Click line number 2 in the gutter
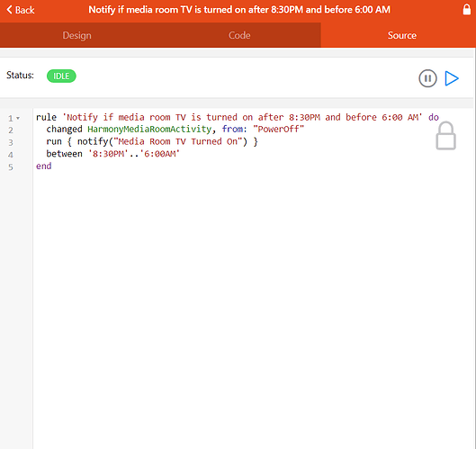This screenshot has height=449, width=476. click(11, 130)
